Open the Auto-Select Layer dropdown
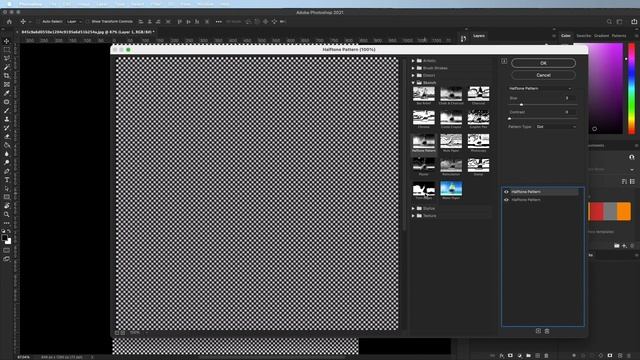The height and width of the screenshot is (360, 640). pos(74,22)
